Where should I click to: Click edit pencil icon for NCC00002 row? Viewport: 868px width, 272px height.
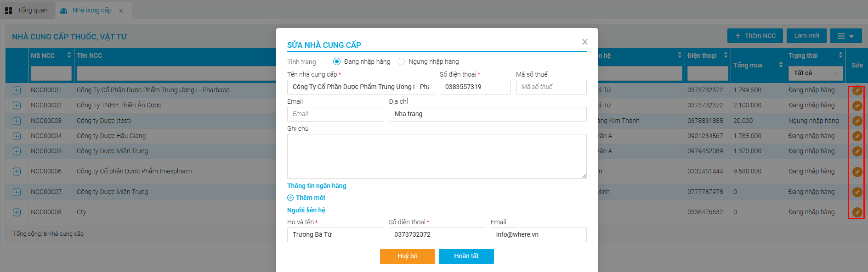coord(857,105)
